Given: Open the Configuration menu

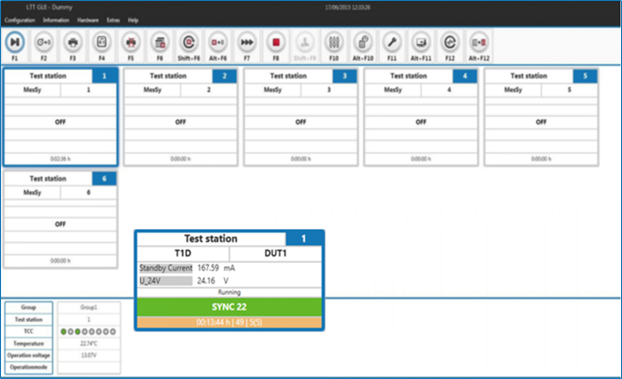Looking at the screenshot, I should point(20,20).
